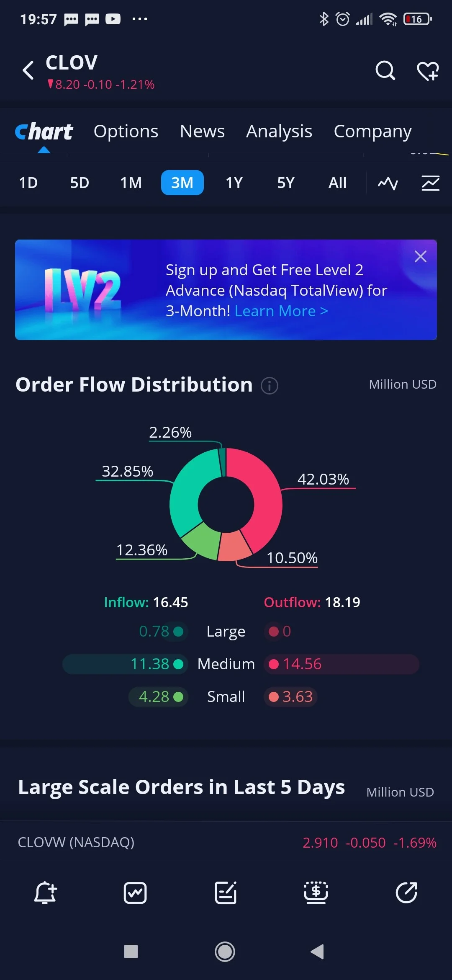Open the chart widget icon in bottom bar
Screen dimensions: 452x980
click(135, 893)
